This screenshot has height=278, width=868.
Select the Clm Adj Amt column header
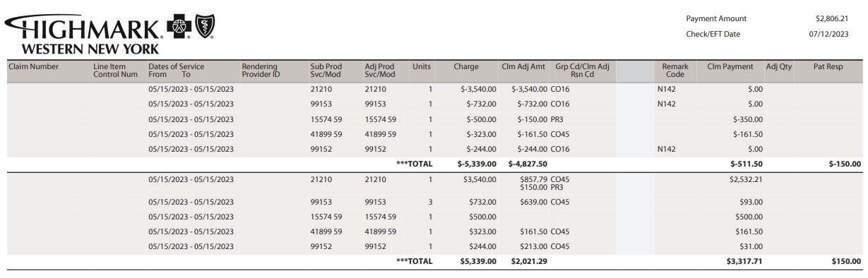(523, 67)
